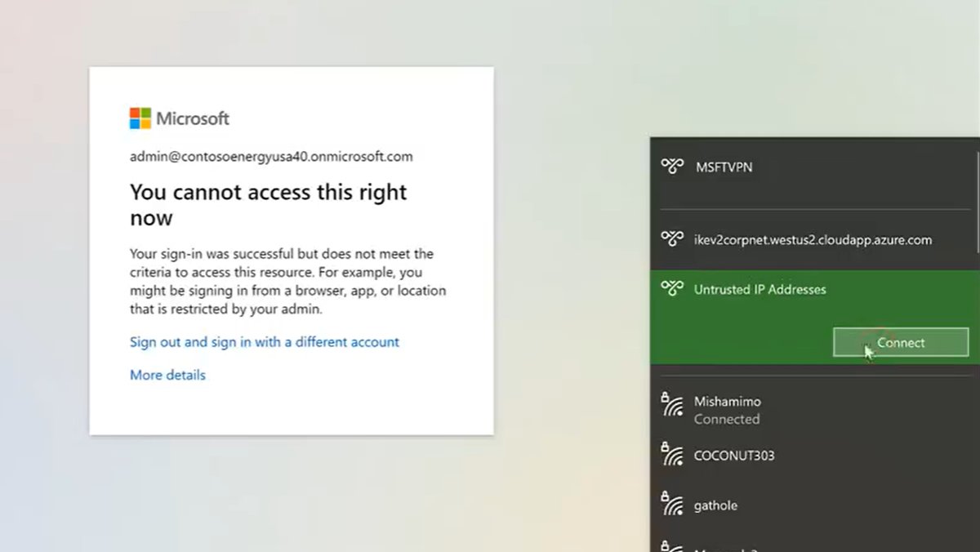
Task: Click the Untrusted IP Addresses VPN icon
Action: point(671,288)
